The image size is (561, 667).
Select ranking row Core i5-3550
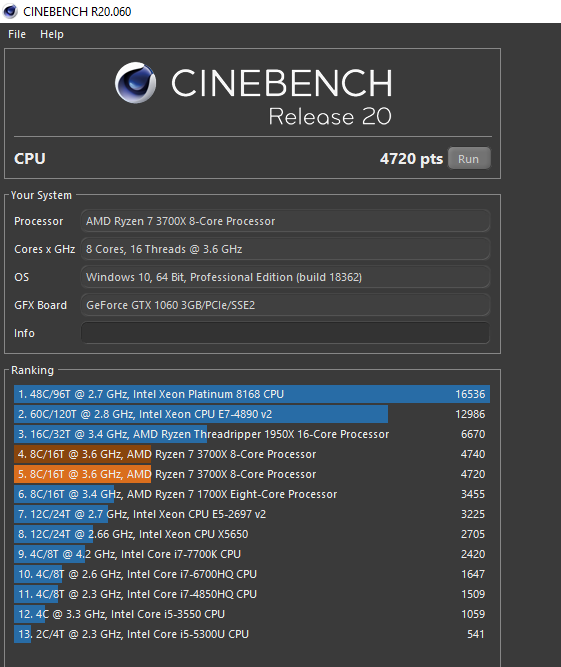pyautogui.click(x=252, y=614)
